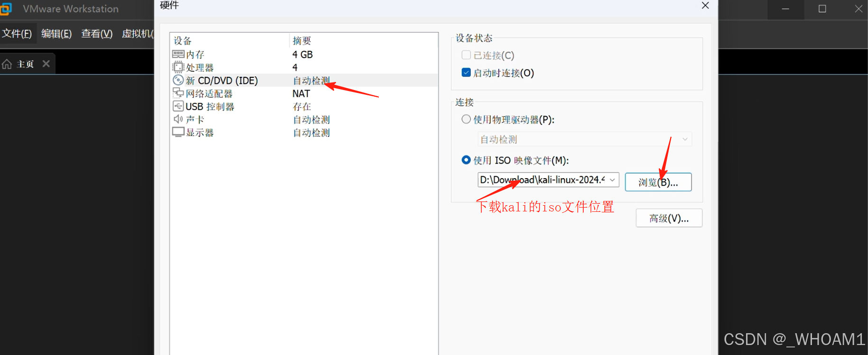Click 自动检测 summary for 显示器
This screenshot has height=355, width=868.
point(311,133)
